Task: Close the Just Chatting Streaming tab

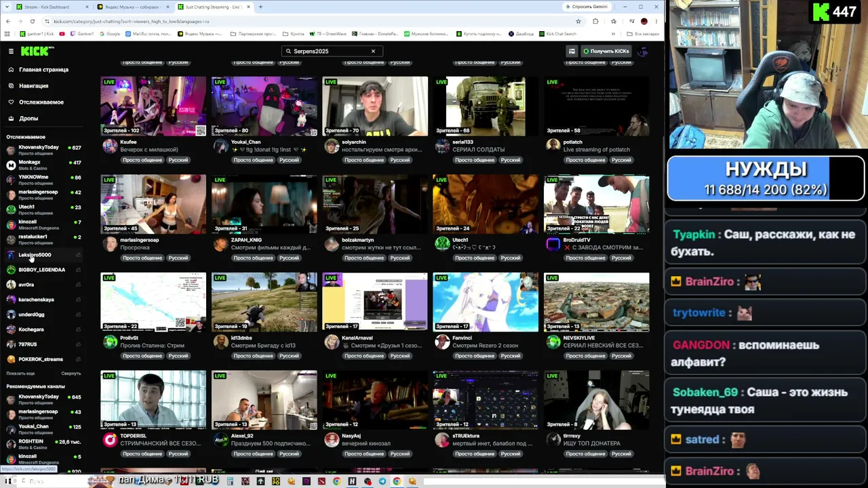Action: coord(249,7)
